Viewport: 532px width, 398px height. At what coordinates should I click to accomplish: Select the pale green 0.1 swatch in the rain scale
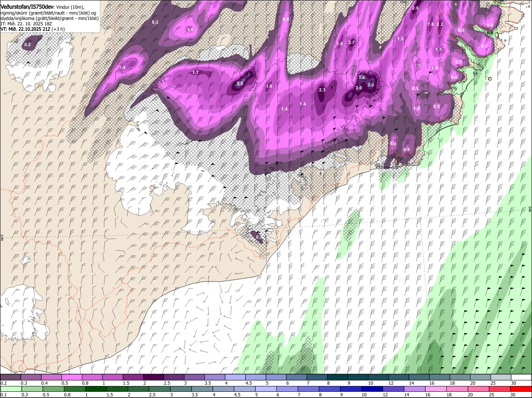10,389
